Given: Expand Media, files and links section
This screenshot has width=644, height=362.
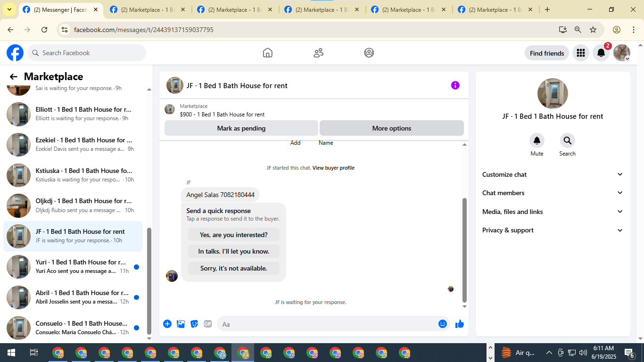Looking at the screenshot, I should pyautogui.click(x=553, y=212).
